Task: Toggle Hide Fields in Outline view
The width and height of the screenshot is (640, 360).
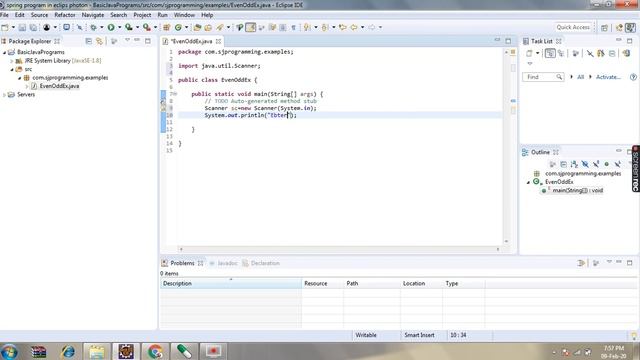Action: (x=585, y=164)
